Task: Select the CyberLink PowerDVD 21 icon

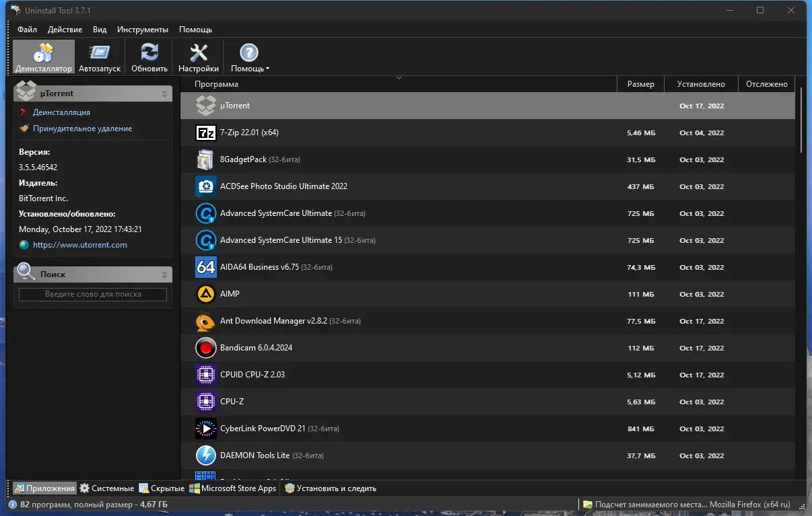Action: (205, 429)
